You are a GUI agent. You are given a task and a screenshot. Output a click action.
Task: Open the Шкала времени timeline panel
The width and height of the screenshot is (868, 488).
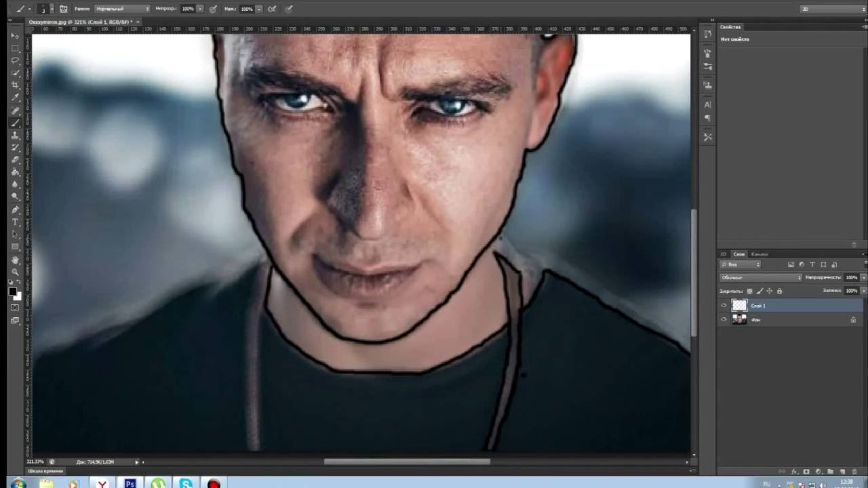click(x=45, y=471)
